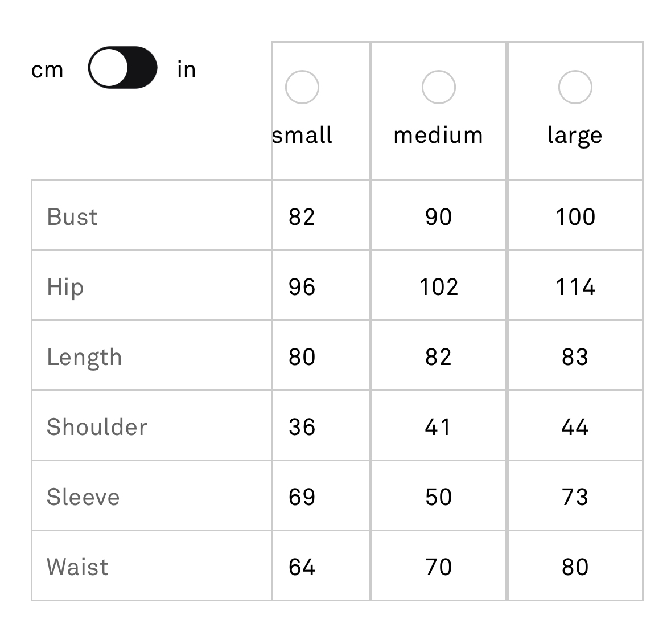This screenshot has width=671, height=644.
Task: Click the Shoulder row label
Action: coord(97,427)
